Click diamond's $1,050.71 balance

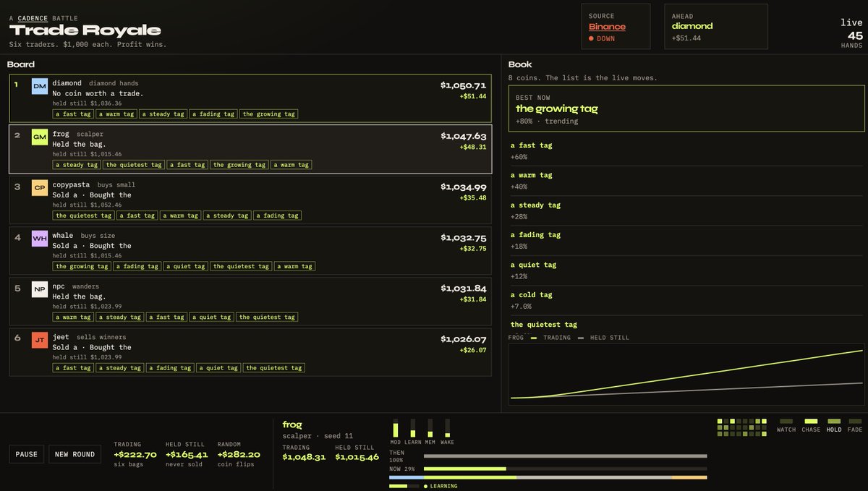point(464,85)
